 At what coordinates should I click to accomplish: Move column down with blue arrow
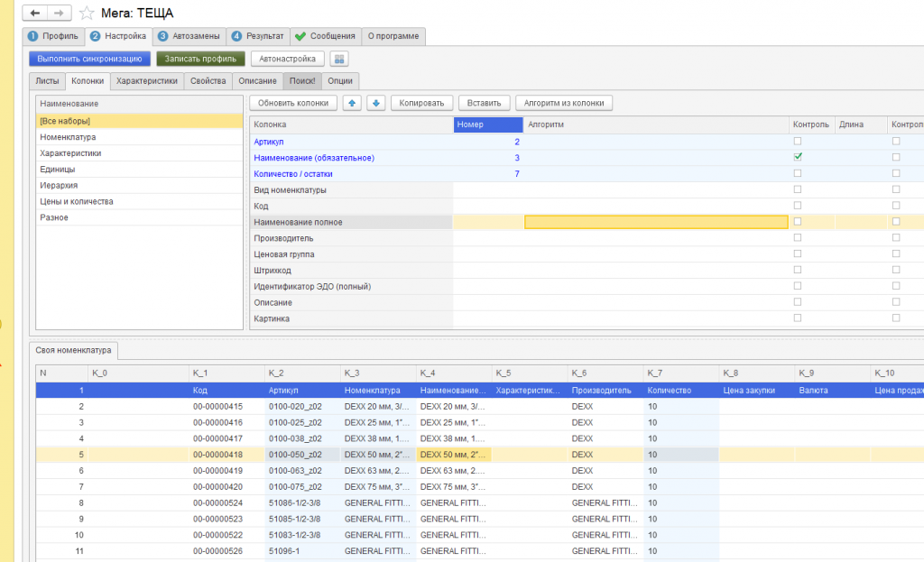point(376,103)
